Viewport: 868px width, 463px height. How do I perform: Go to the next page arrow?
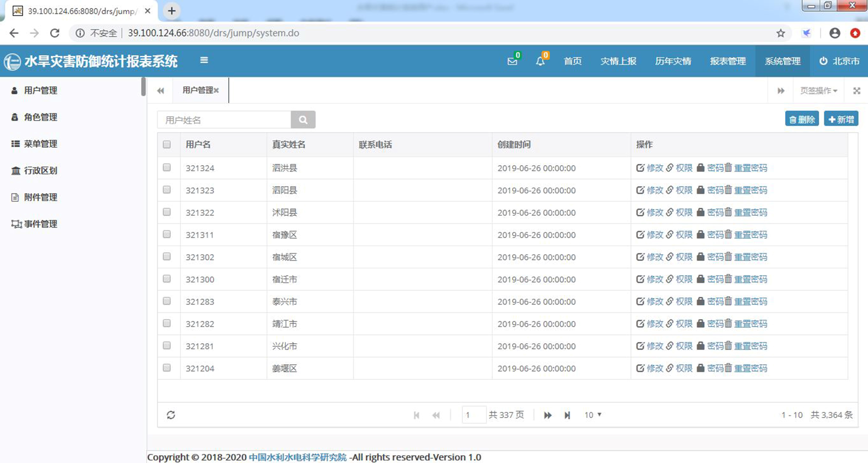[548, 415]
